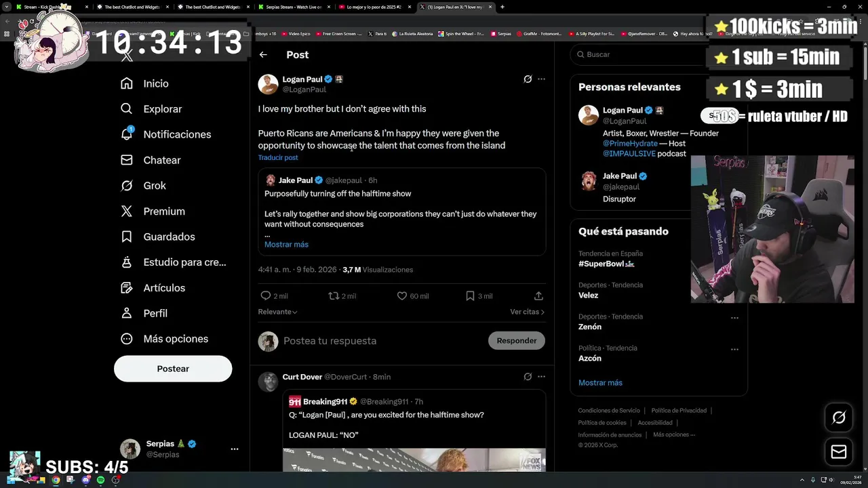Open more options on Curt Dover's reply
The image size is (868, 488).
(541, 377)
